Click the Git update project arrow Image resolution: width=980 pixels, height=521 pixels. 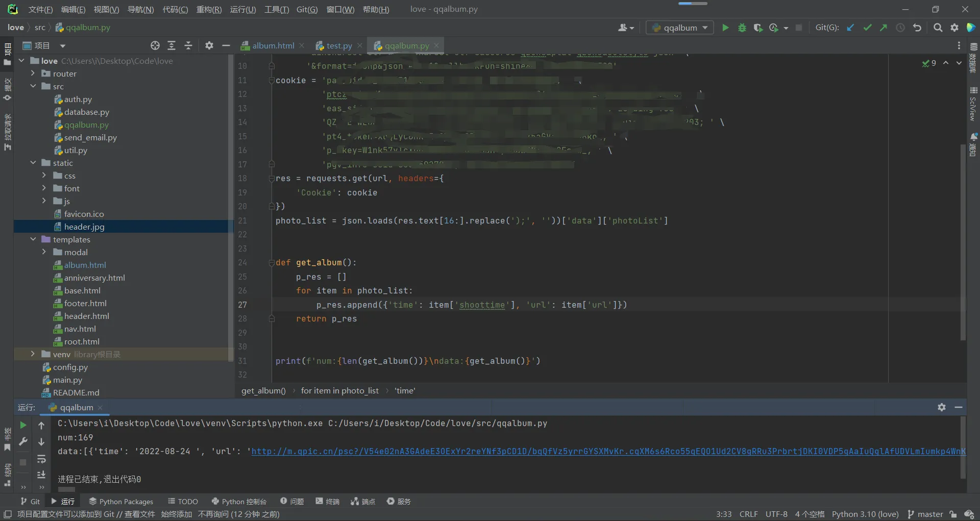coord(850,28)
